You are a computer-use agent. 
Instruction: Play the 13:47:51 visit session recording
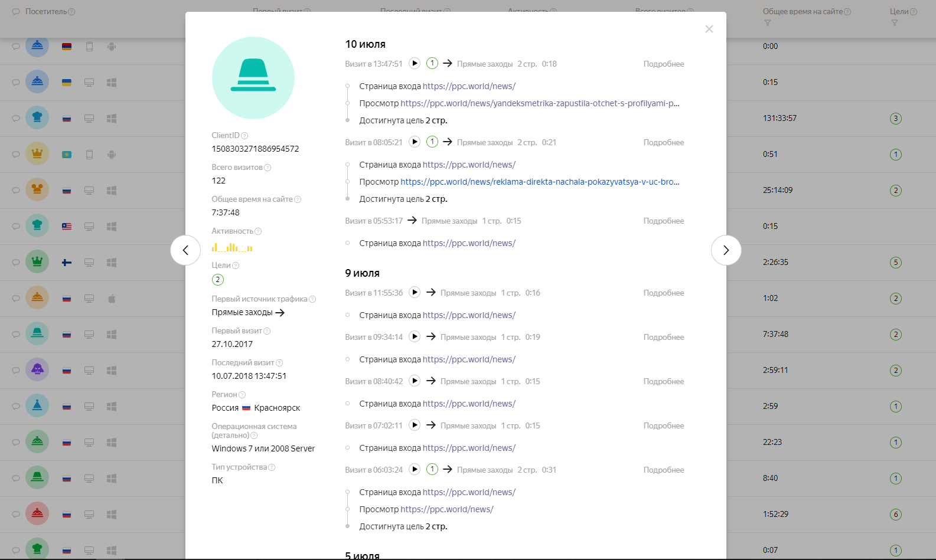pos(415,63)
